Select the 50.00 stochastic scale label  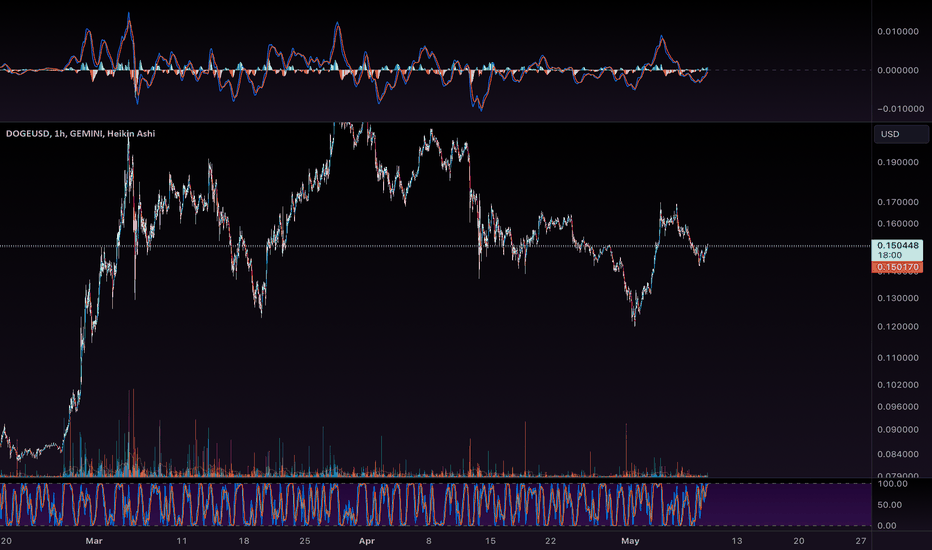click(890, 504)
